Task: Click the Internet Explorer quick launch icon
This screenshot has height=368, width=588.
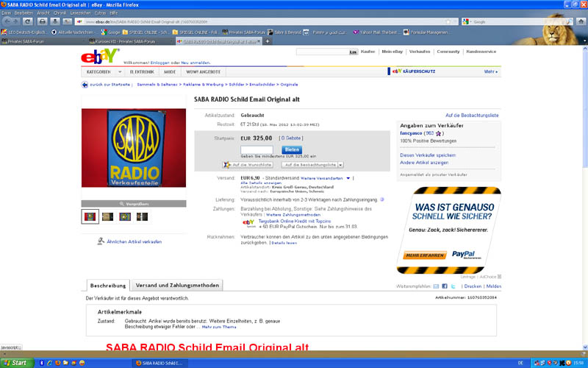Action: (x=49, y=363)
